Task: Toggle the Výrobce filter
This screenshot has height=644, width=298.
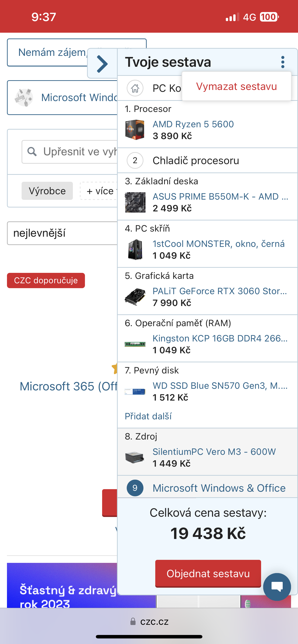Action: 47,191
